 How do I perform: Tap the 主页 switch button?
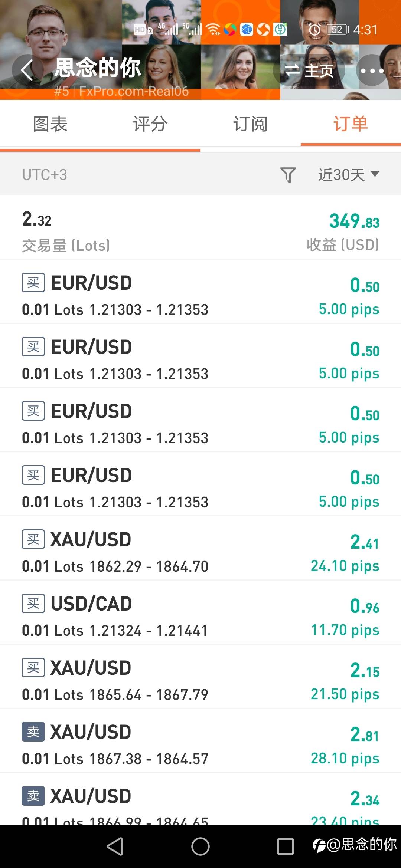point(309,70)
